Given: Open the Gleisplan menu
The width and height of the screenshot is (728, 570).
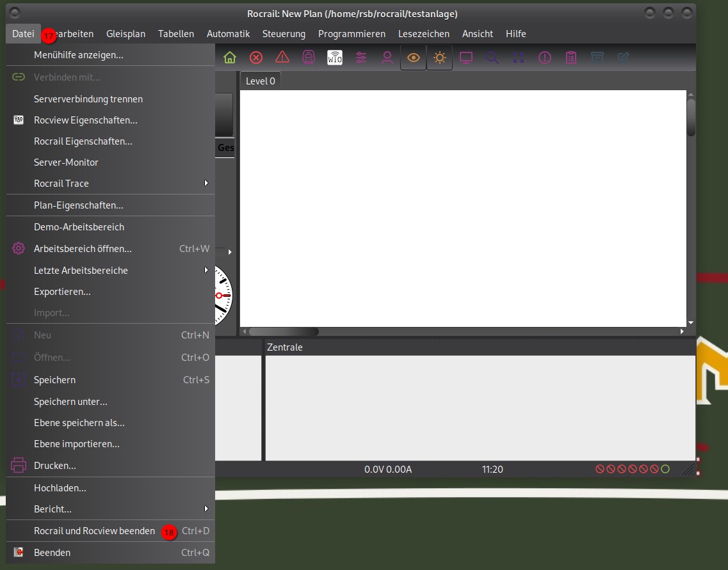Looking at the screenshot, I should 125,34.
